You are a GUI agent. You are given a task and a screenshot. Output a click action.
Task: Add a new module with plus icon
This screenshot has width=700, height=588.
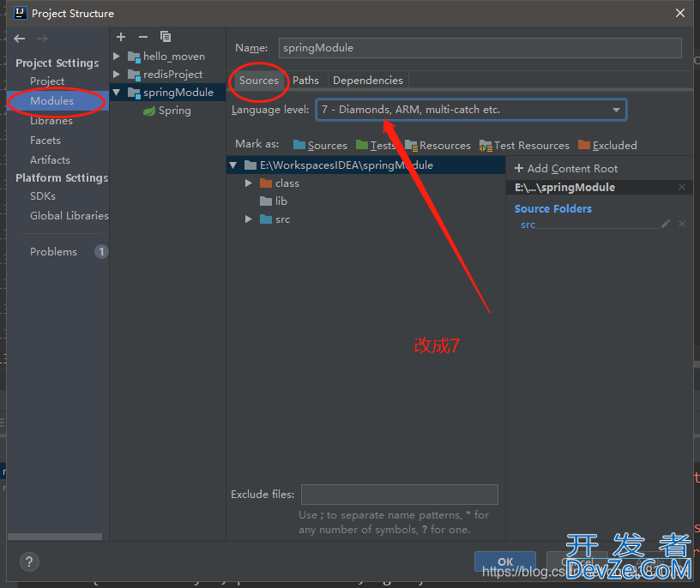121,37
